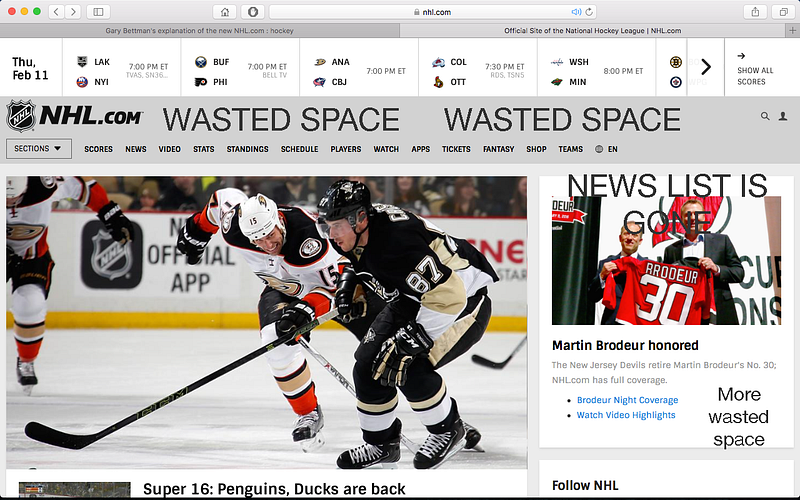Image resolution: width=800 pixels, height=500 pixels.
Task: Go back with Safari back arrow
Action: click(x=56, y=11)
